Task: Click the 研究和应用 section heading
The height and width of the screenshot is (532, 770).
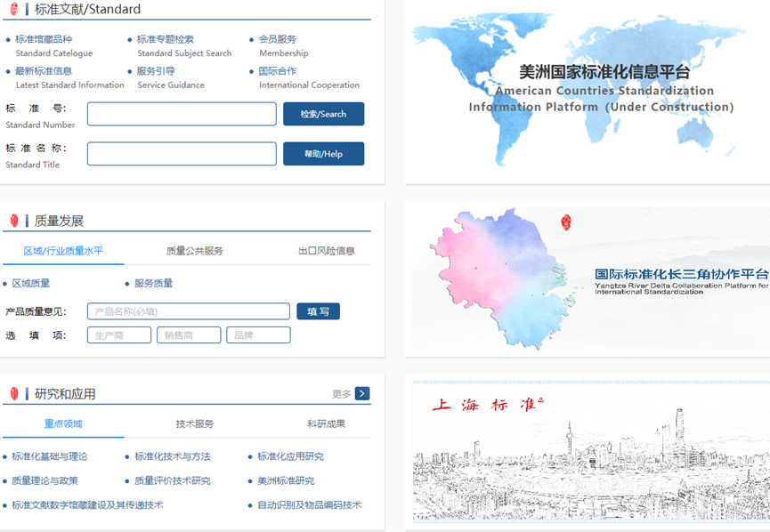Action: (x=65, y=393)
